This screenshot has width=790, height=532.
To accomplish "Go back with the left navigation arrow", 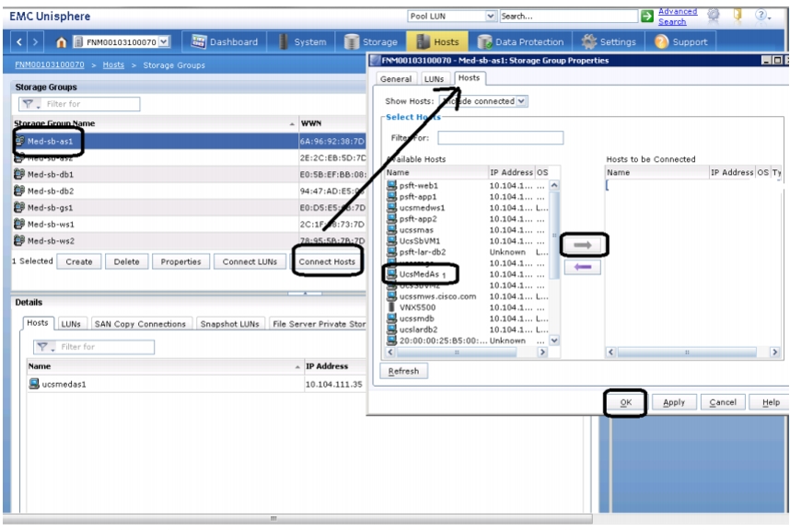I will pos(19,41).
